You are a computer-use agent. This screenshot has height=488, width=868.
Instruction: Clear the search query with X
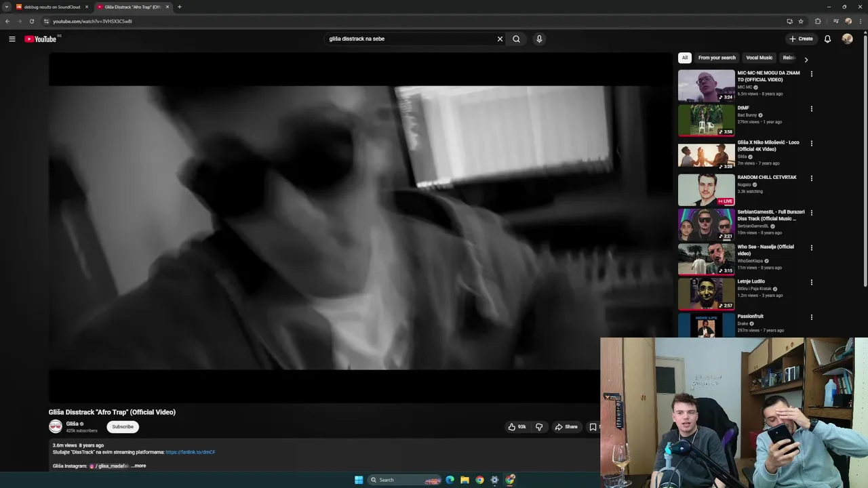tap(500, 39)
